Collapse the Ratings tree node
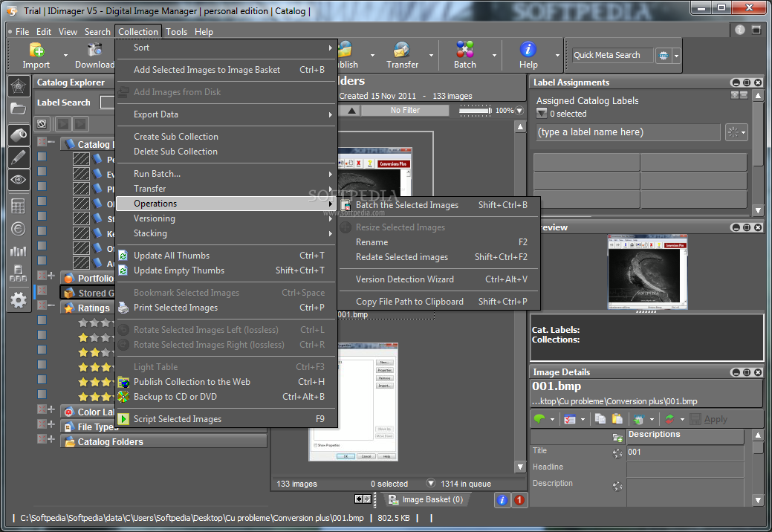772x532 pixels. (52, 305)
